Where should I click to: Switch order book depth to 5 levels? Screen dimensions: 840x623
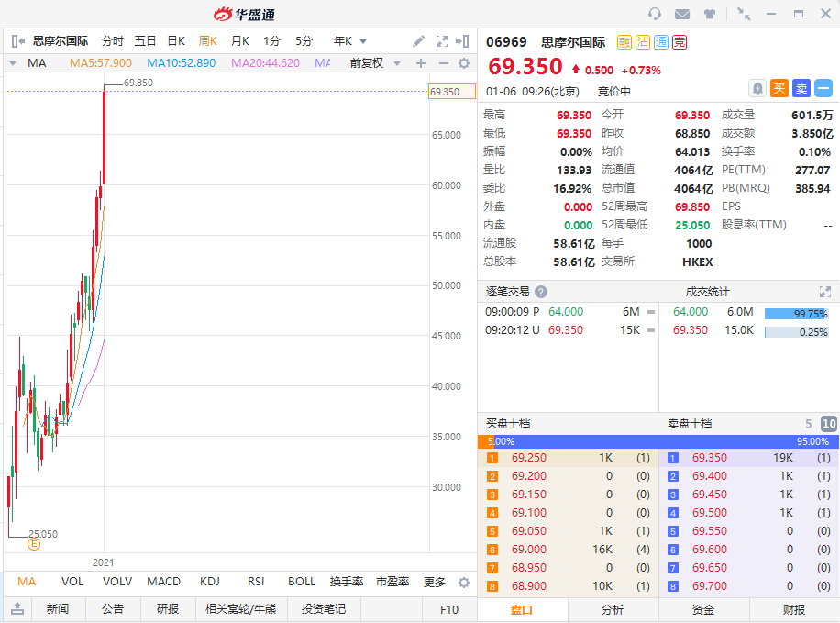pyautogui.click(x=808, y=424)
